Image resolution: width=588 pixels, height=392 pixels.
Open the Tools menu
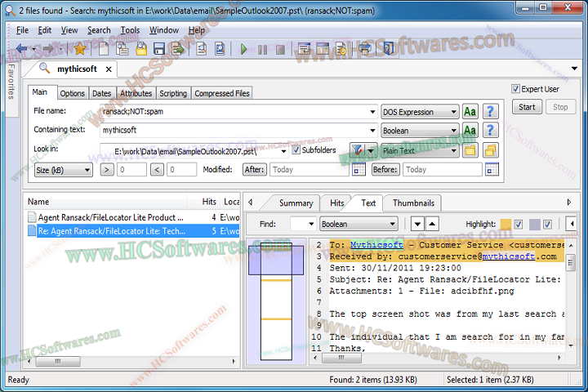130,30
